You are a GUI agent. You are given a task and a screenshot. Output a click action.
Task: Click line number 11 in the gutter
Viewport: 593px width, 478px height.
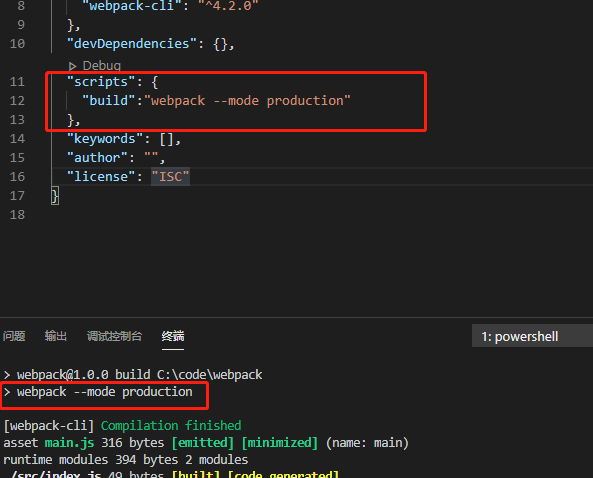point(17,82)
